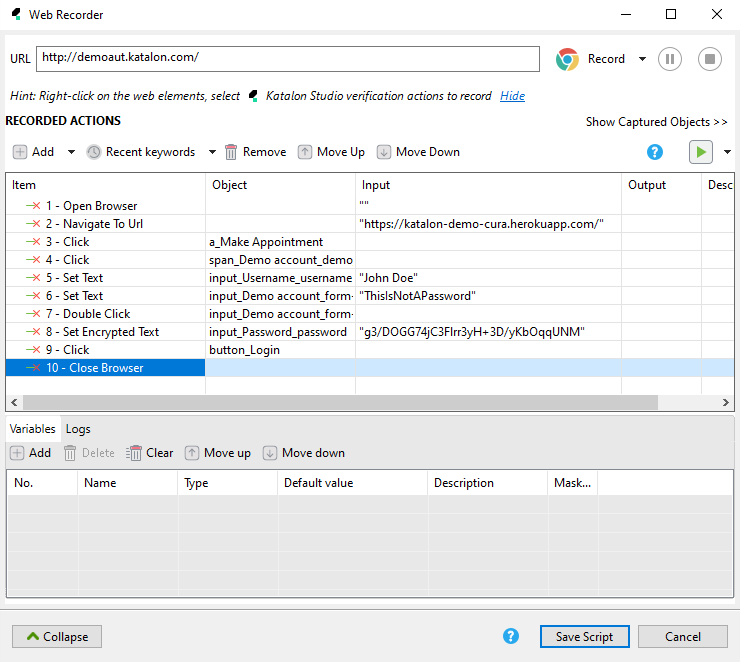Switch to the Logs tab

tap(78, 429)
